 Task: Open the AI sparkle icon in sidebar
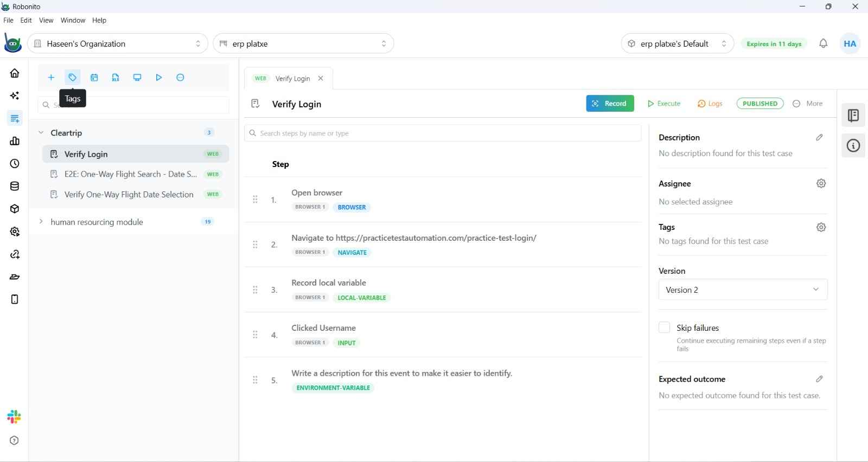[15, 96]
